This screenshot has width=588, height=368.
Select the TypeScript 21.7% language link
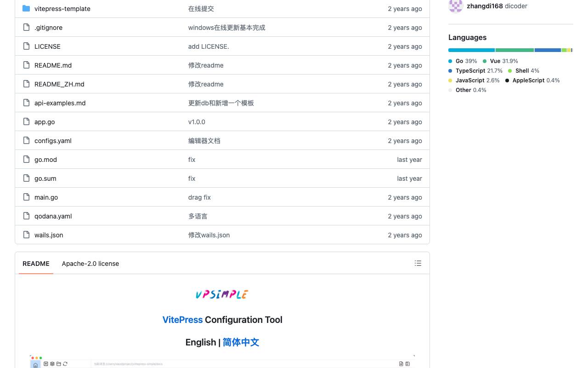tap(475, 71)
